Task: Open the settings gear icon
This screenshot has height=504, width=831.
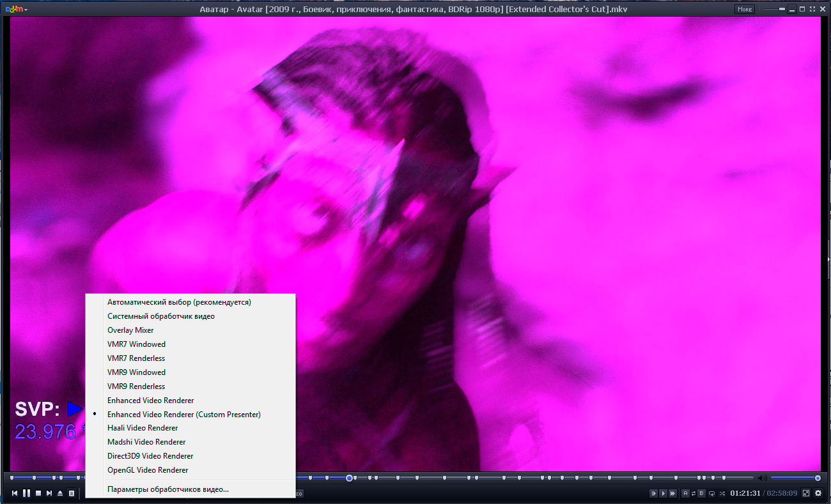Action: click(x=818, y=493)
